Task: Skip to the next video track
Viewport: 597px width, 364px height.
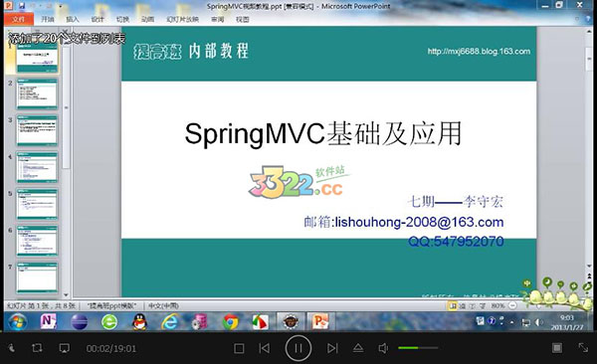Action: [x=332, y=348]
